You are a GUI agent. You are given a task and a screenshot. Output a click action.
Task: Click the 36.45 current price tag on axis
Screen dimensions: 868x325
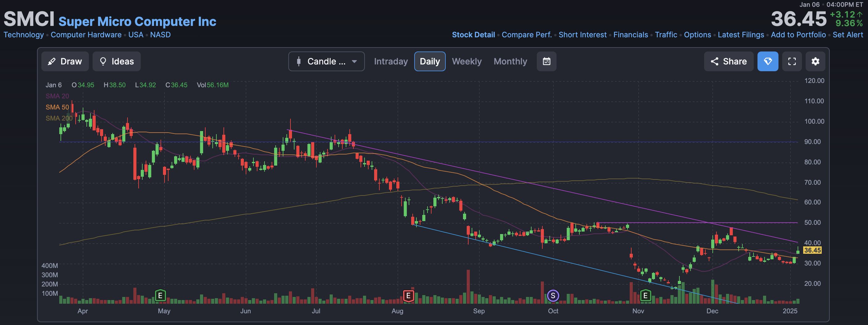[x=812, y=250]
